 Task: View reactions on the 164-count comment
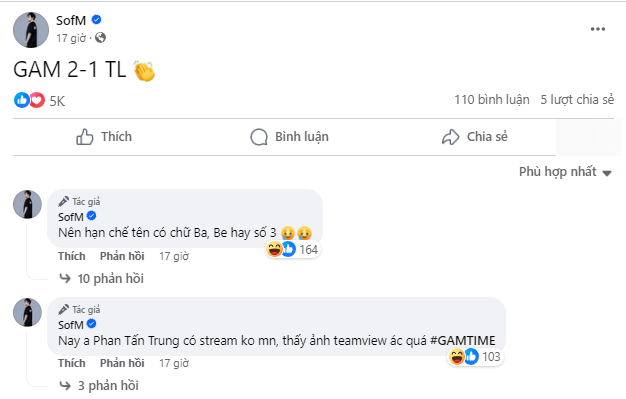point(292,250)
